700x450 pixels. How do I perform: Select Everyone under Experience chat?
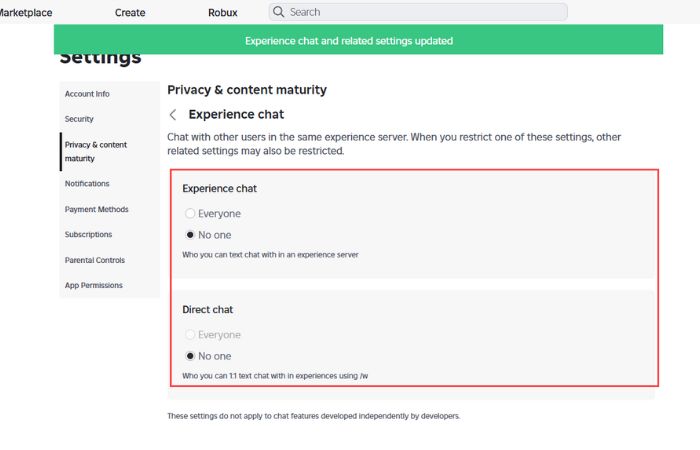pyautogui.click(x=190, y=213)
